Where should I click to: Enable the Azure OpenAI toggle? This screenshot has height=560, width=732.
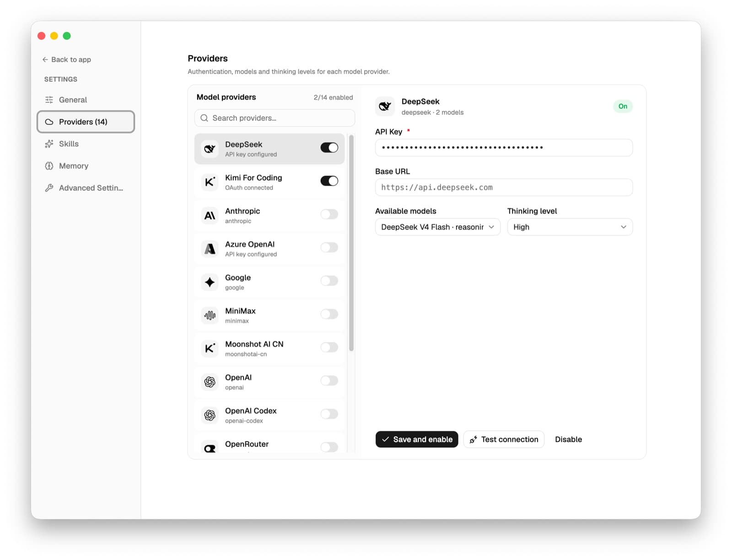click(329, 247)
